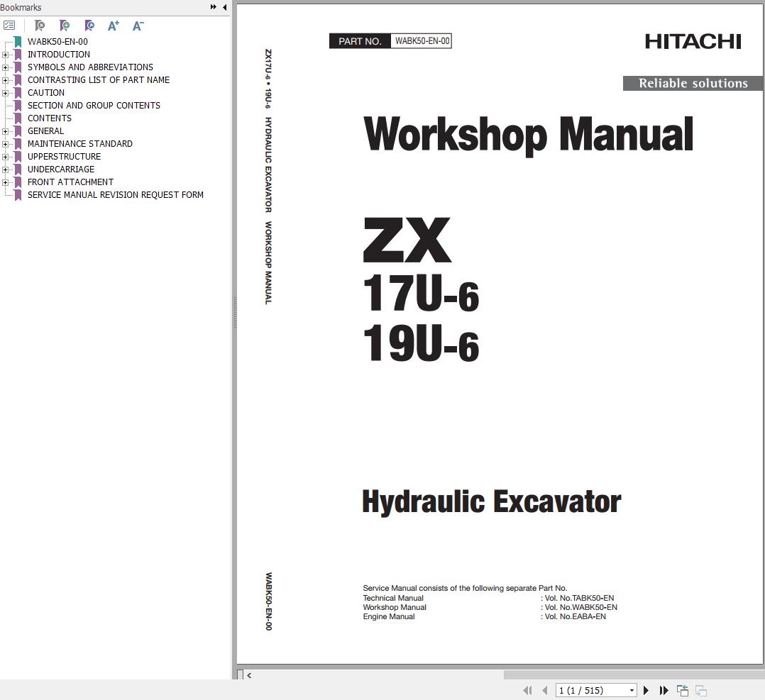Image resolution: width=765 pixels, height=700 pixels.
Task: Go to the first page
Action: pyautogui.click(x=527, y=690)
